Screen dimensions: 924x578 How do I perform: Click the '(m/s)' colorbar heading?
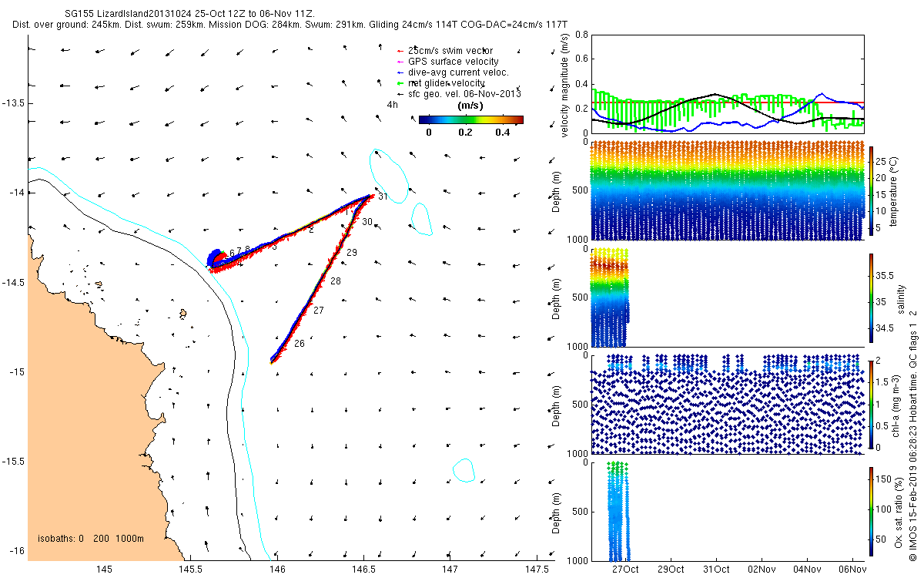pos(470,105)
